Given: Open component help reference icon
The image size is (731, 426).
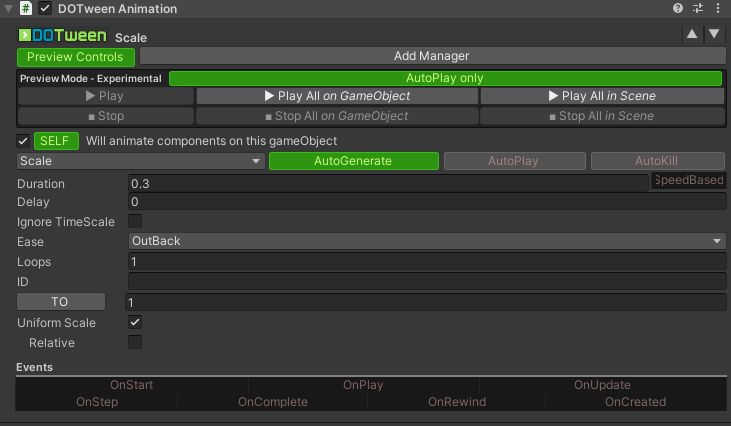Looking at the screenshot, I should (x=678, y=8).
